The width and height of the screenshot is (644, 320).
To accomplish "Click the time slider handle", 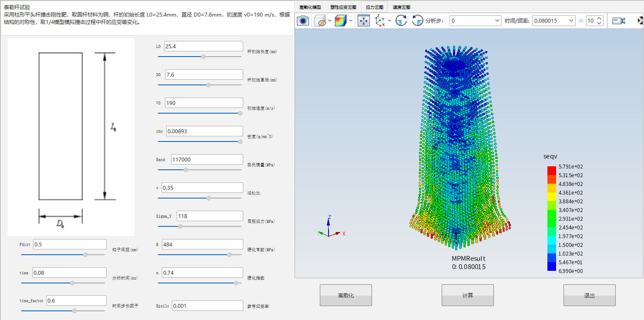I will pos(72,283).
